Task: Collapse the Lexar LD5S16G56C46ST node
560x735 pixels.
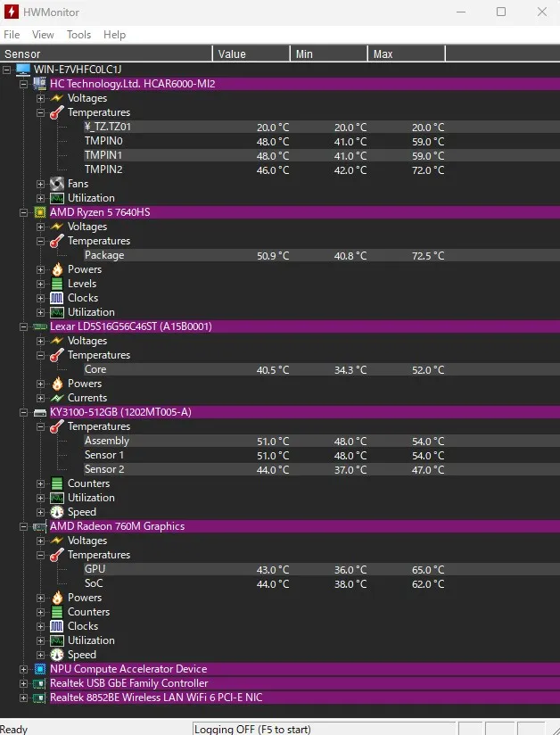Action: (23, 326)
